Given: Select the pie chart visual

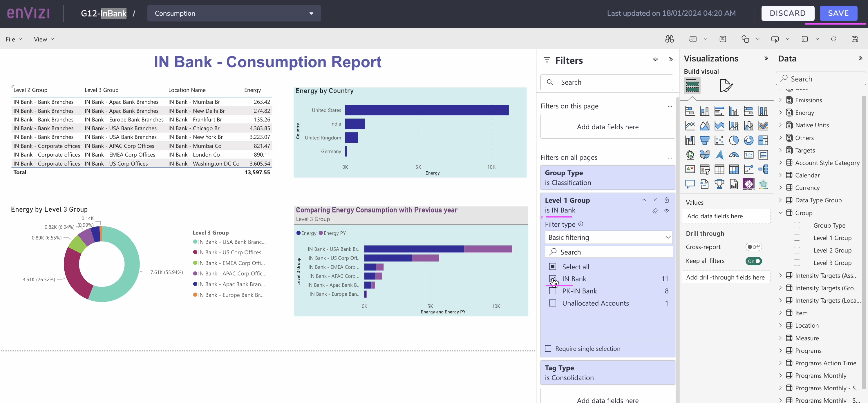Looking at the screenshot, I should [735, 140].
